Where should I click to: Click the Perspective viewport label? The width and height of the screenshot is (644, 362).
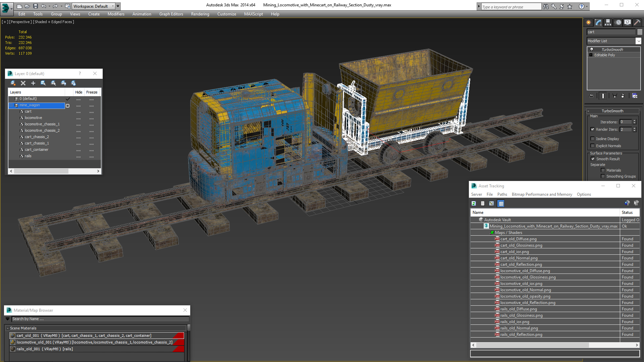20,22
